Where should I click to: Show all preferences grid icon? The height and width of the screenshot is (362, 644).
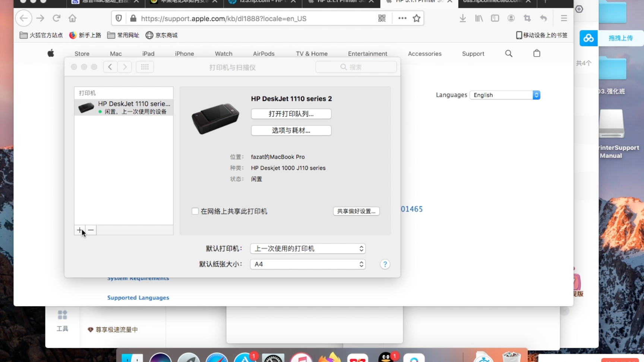(145, 67)
